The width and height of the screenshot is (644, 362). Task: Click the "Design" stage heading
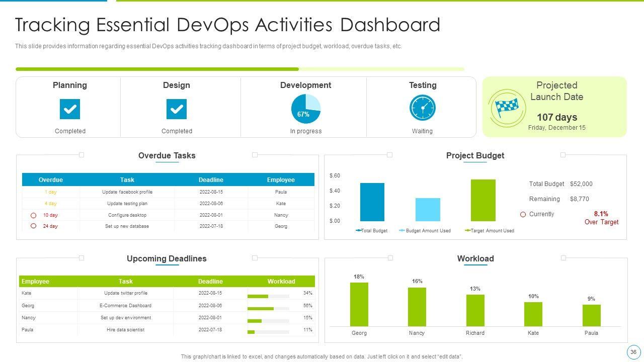177,85
